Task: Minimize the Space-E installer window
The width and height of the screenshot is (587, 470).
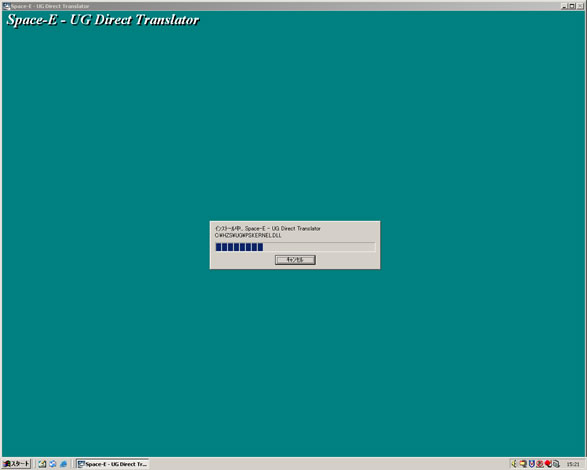Action: tap(564, 6)
